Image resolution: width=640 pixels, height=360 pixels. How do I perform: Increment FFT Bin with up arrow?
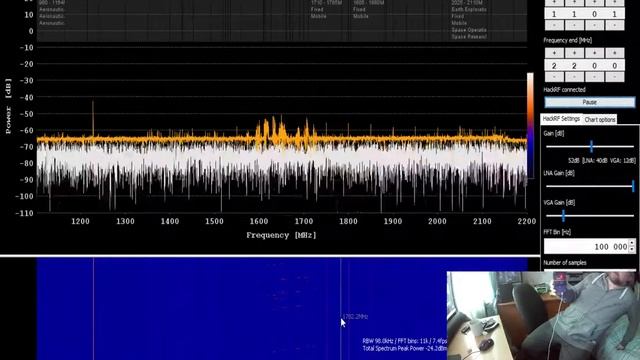pyautogui.click(x=632, y=243)
